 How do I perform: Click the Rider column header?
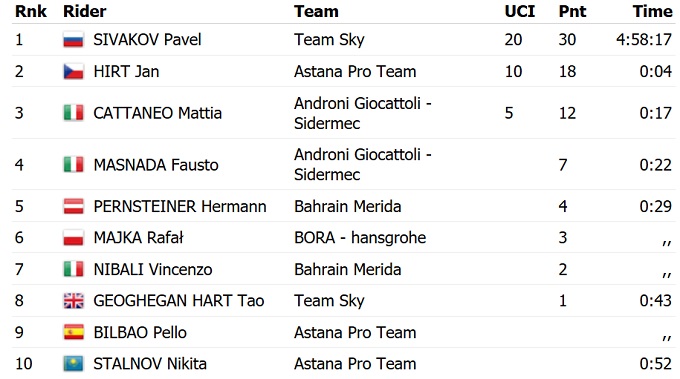coord(85,11)
